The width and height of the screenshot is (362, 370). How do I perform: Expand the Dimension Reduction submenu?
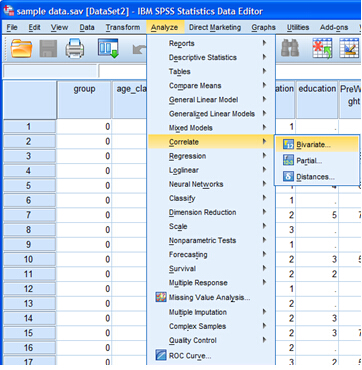tap(211, 212)
